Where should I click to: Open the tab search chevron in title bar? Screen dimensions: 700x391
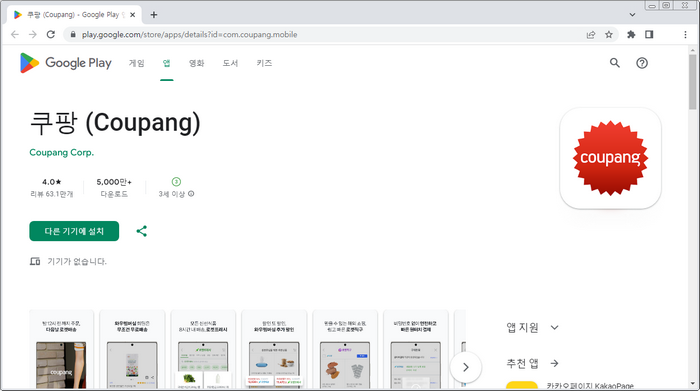pyautogui.click(x=632, y=15)
